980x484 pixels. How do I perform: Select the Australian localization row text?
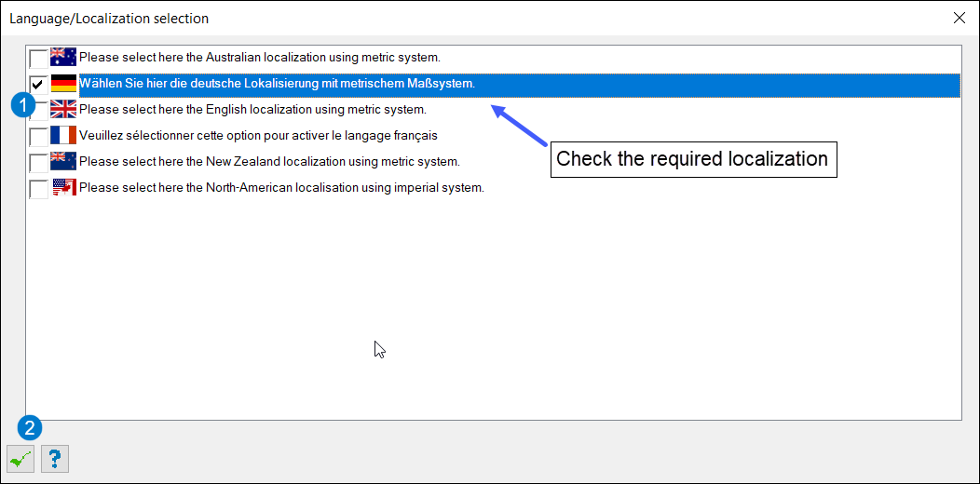pos(260,58)
